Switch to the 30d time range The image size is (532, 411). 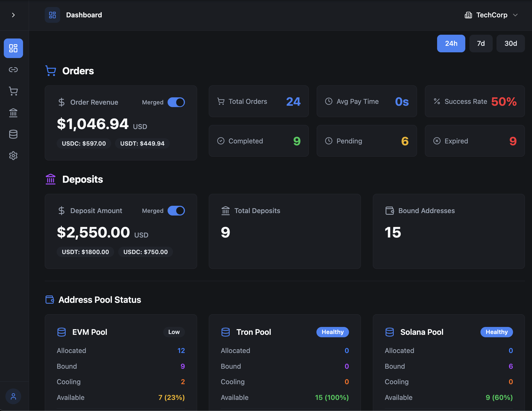[x=510, y=43]
